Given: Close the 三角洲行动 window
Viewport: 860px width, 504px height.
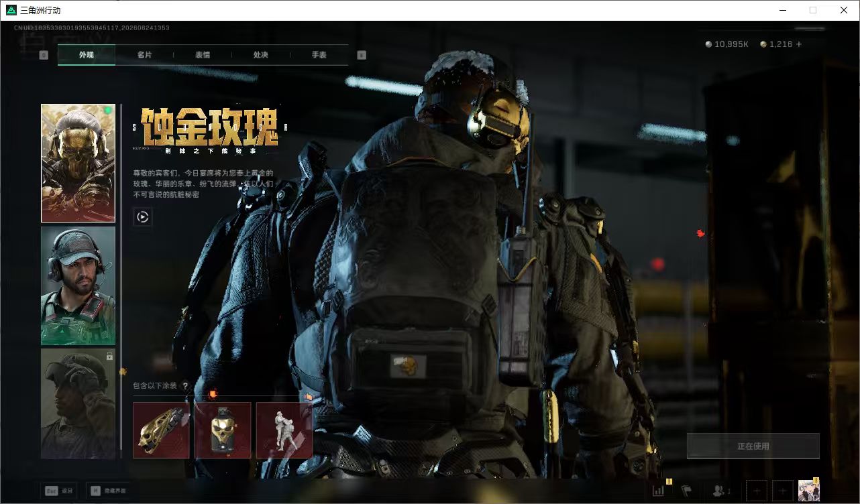Looking at the screenshot, I should click(844, 10).
